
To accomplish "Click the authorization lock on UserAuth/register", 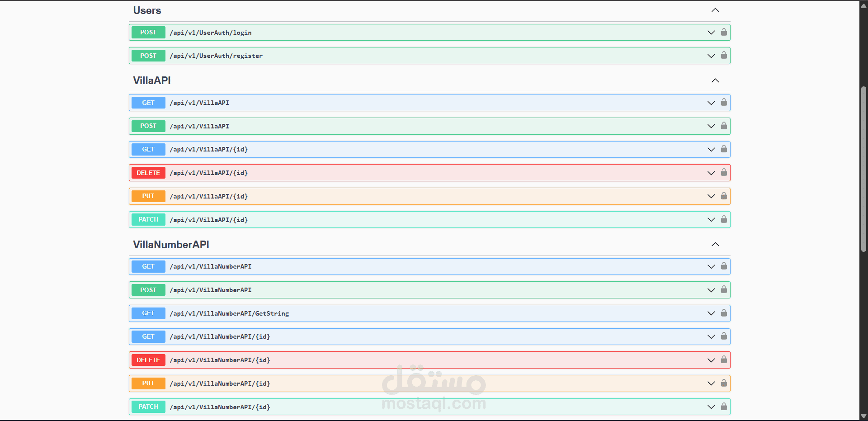I will pyautogui.click(x=724, y=55).
